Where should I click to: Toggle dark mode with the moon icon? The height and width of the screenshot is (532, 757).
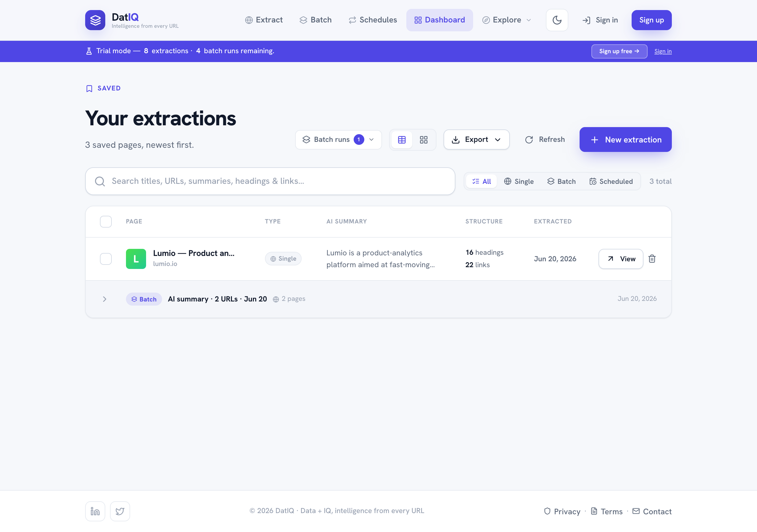[x=557, y=20]
